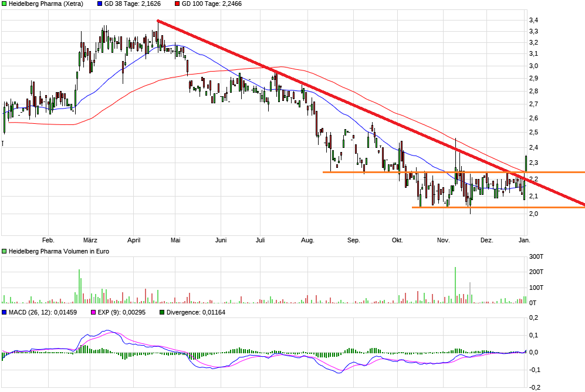
Task: Click the blue GD 38 Tage legend square
Action: click(x=99, y=4)
